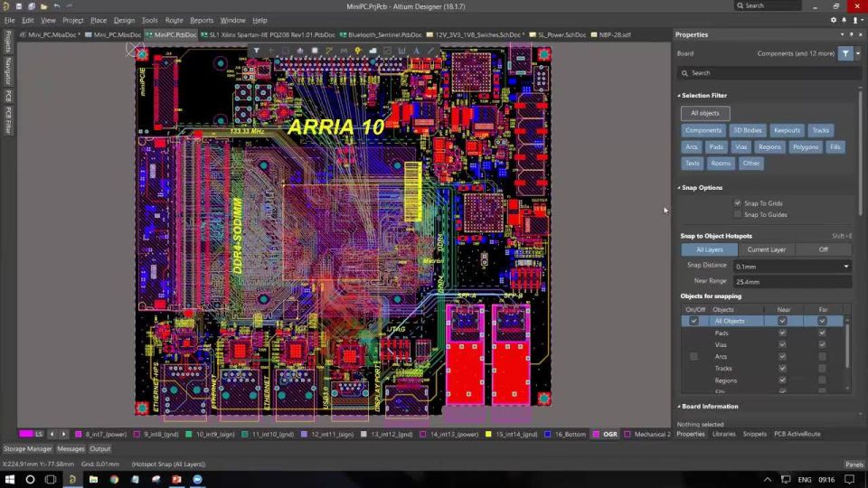
Task: Collapse the Selection Filter section
Action: click(679, 96)
